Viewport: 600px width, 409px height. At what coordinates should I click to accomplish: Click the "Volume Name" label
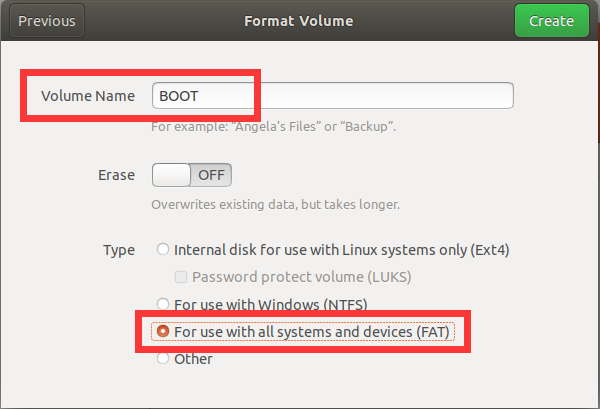[88, 96]
